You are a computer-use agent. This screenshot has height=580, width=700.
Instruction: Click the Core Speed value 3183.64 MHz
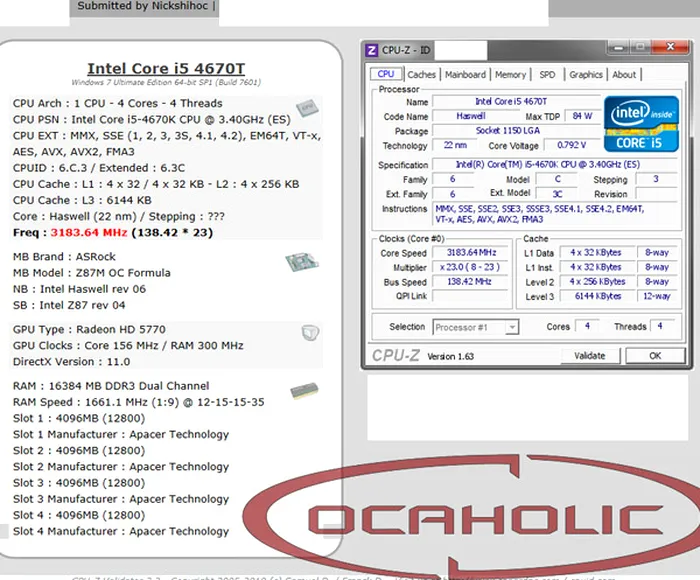point(471,253)
